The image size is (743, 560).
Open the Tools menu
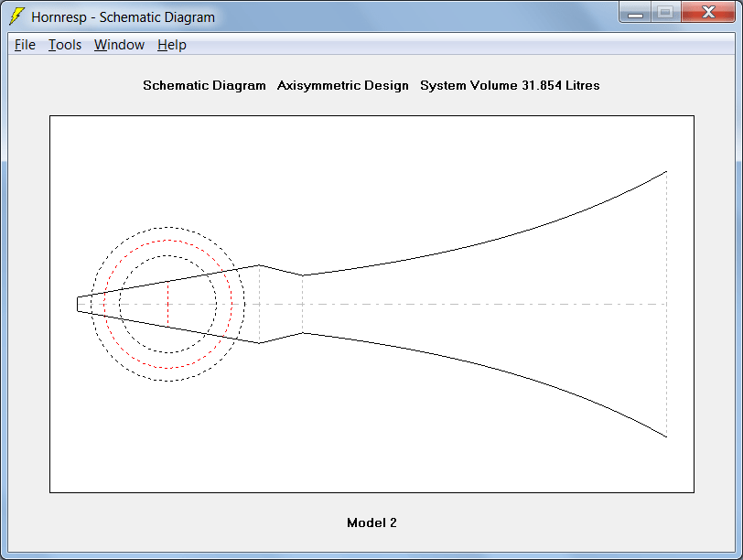[x=65, y=45]
